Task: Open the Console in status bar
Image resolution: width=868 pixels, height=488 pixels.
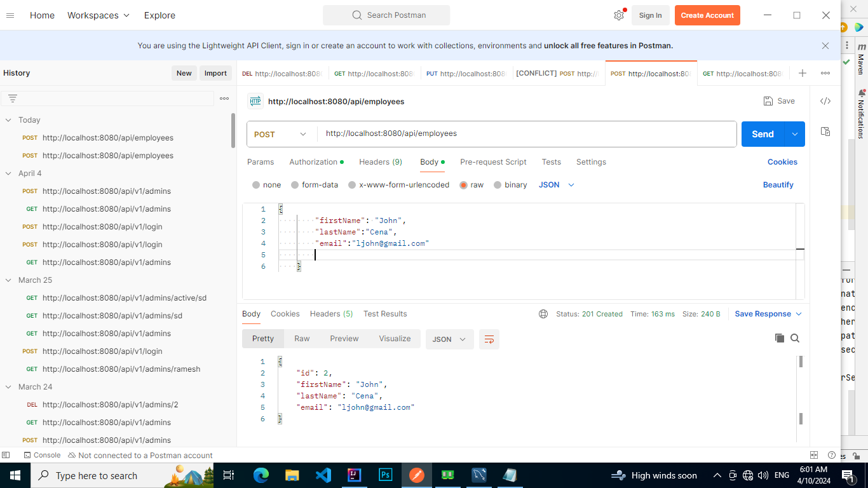Action: coord(43,455)
